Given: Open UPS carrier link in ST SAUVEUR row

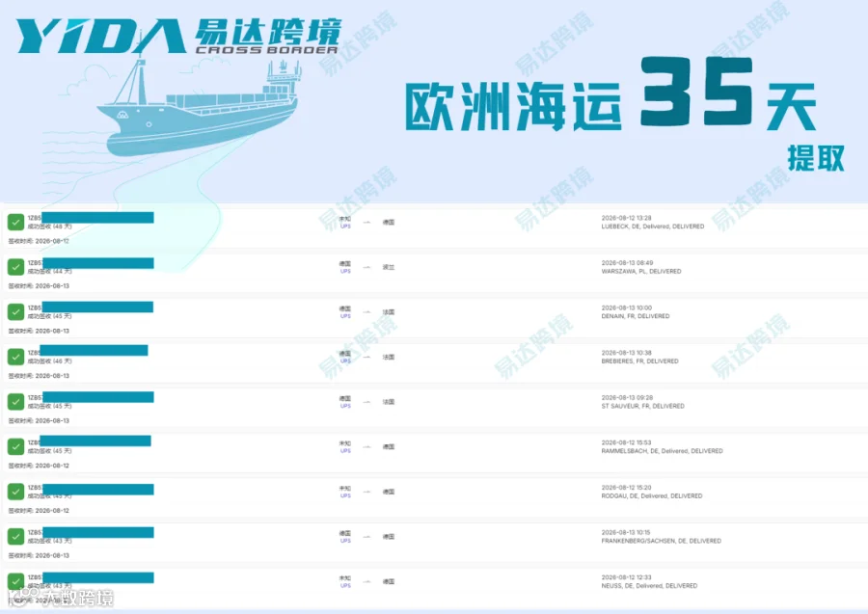Looking at the screenshot, I should 345,406.
